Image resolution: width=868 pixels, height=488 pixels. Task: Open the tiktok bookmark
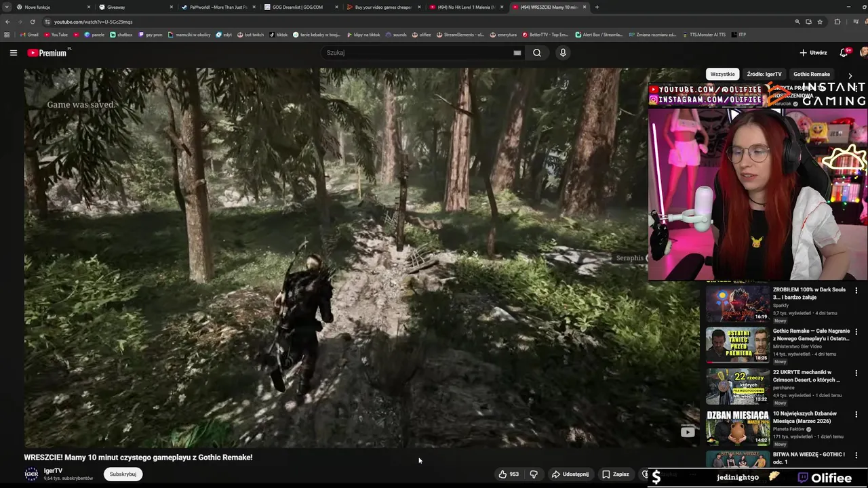point(279,35)
